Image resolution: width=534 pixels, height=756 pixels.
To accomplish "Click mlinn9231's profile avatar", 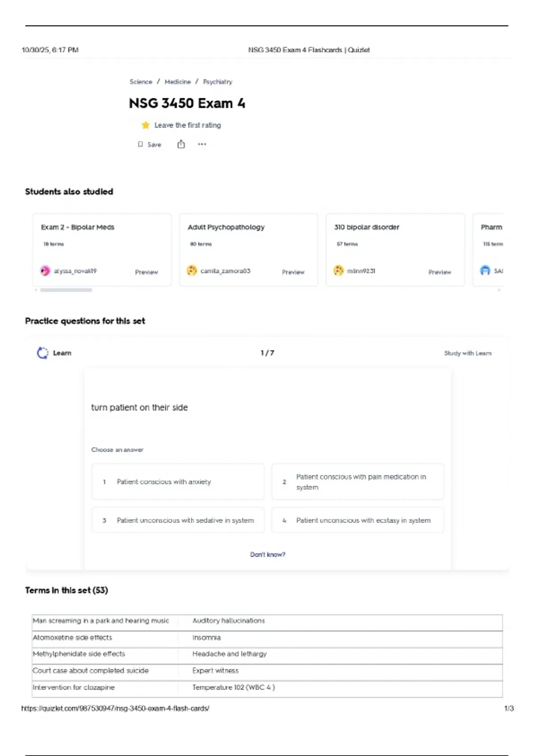I will coord(339,271).
